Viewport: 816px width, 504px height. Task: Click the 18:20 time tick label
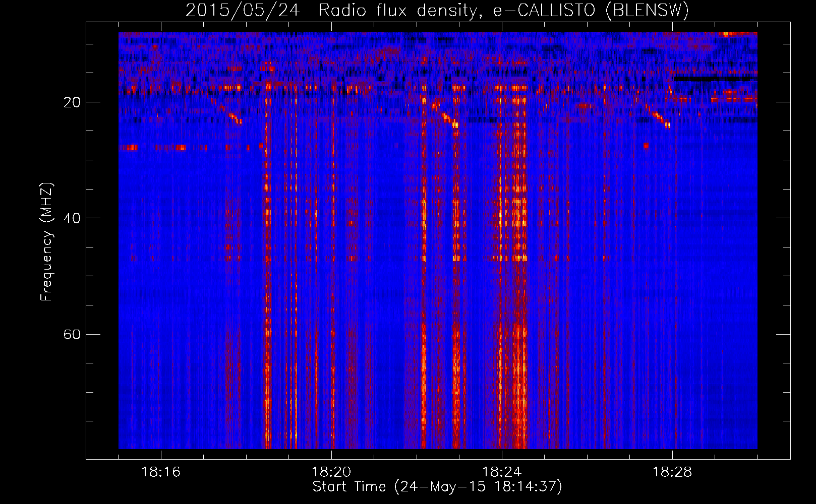coord(331,472)
